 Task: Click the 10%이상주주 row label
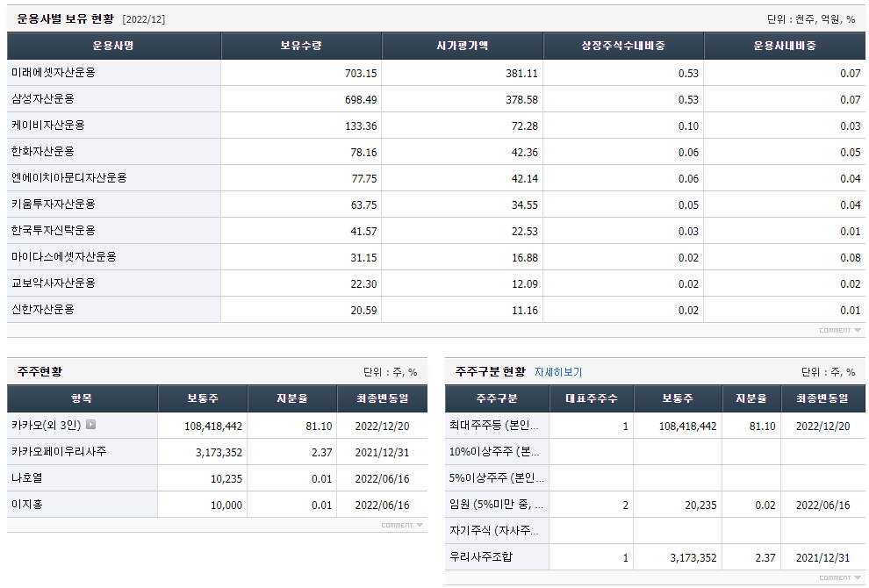tap(494, 452)
